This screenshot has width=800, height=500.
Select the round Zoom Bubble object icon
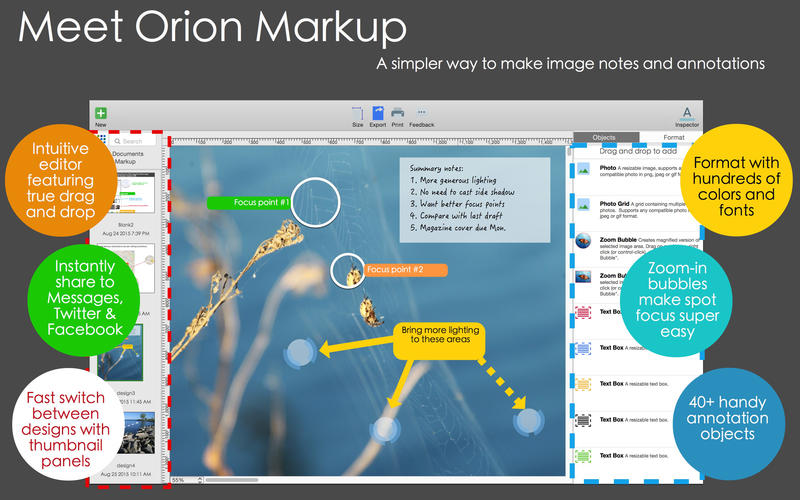583,240
